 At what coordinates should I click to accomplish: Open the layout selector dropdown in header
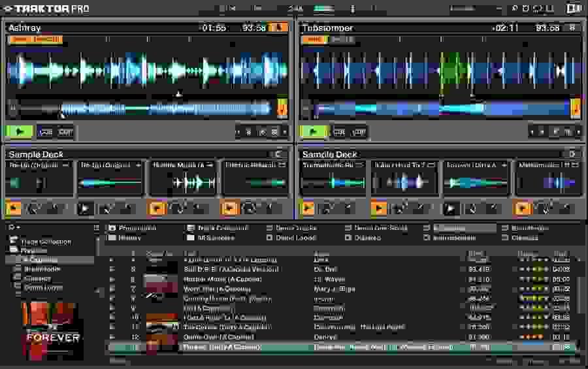(x=476, y=8)
